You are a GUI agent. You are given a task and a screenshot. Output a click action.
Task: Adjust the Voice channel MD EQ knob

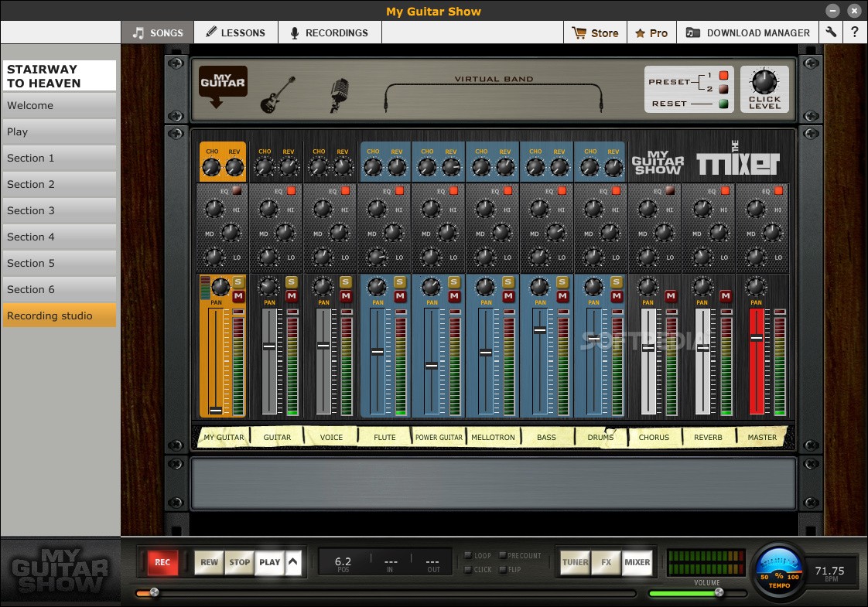(x=340, y=233)
